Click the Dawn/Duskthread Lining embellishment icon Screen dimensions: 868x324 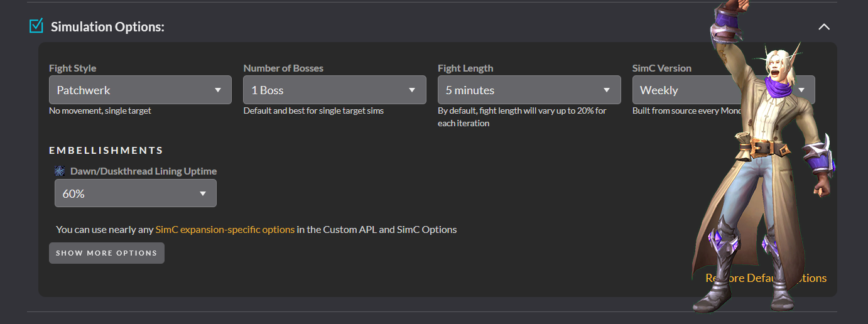coord(60,171)
